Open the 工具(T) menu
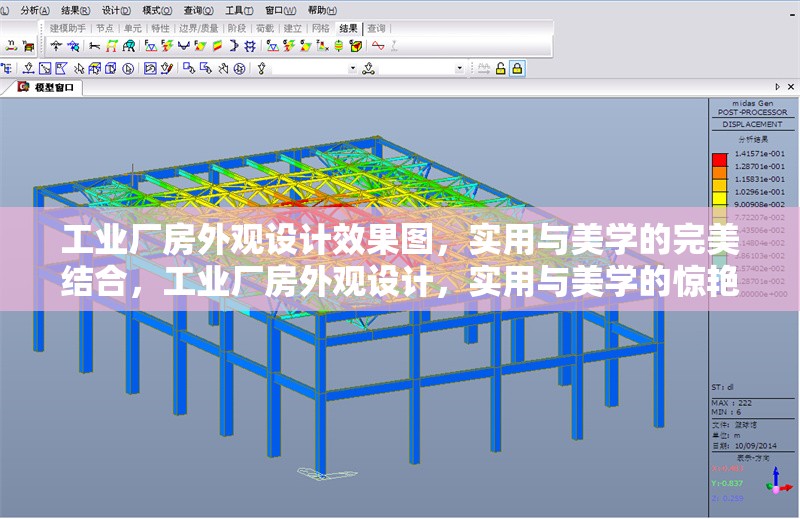The height and width of the screenshot is (519, 800). click(239, 9)
